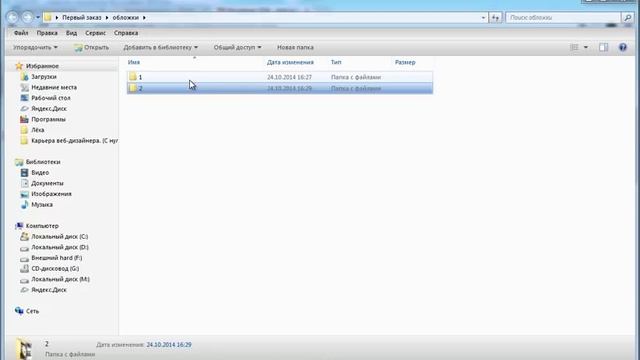640x360 pixels.
Task: Open 'Загрузки' in favorites
Action: [44, 76]
